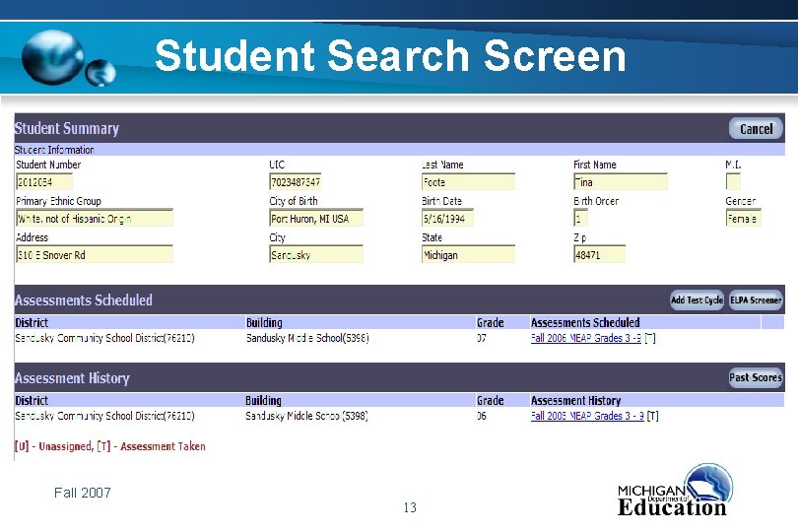Select the Birth Date field
Viewport: 798px width, 532px height.
[x=447, y=219]
